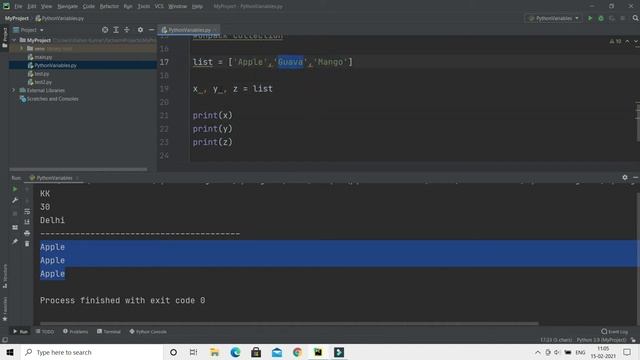Click the stop icon in top toolbar
640x360 pixels.
622,18
